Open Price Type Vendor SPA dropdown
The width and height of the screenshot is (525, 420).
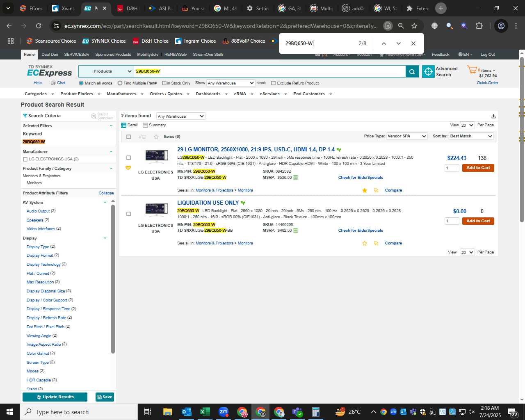coord(407,136)
